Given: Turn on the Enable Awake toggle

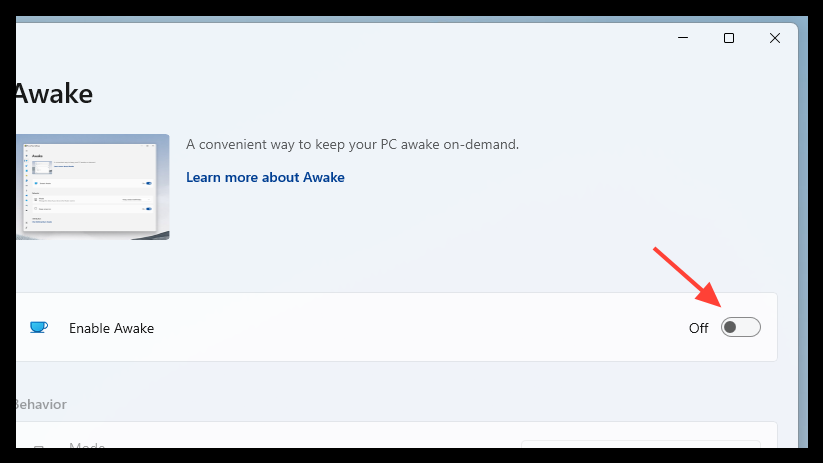Looking at the screenshot, I should coord(740,328).
